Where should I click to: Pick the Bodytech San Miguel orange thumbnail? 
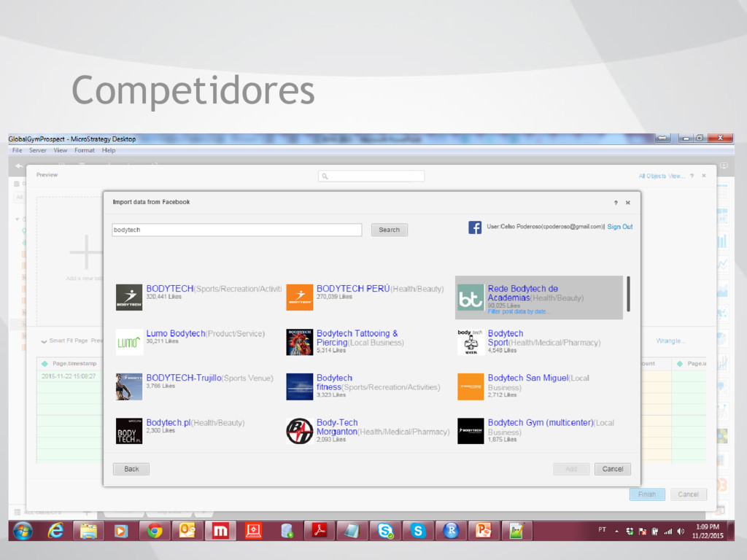tap(471, 386)
